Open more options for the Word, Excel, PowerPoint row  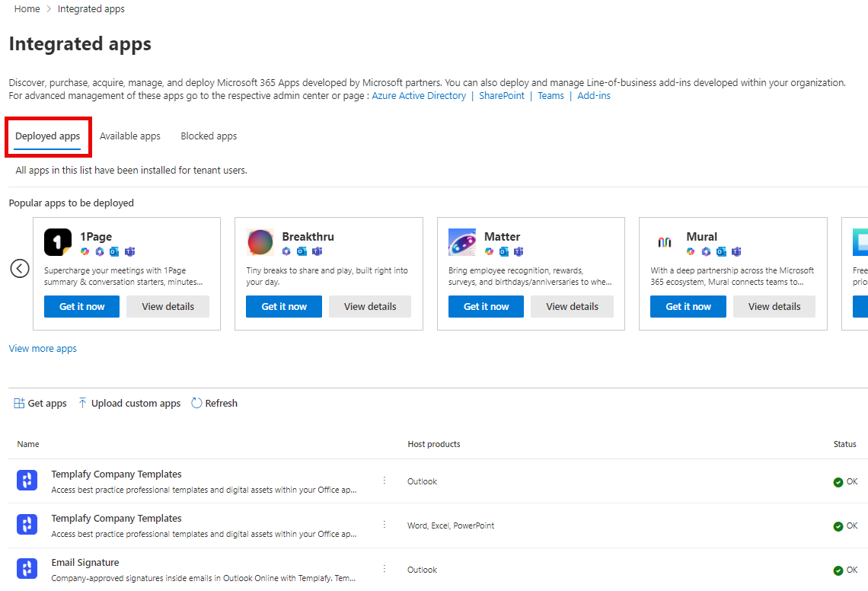385,525
